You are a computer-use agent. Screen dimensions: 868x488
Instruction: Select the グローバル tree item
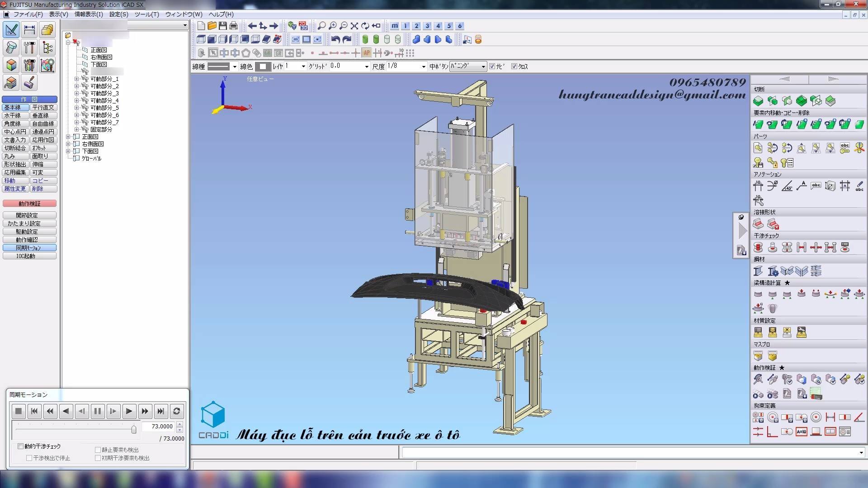tap(92, 159)
